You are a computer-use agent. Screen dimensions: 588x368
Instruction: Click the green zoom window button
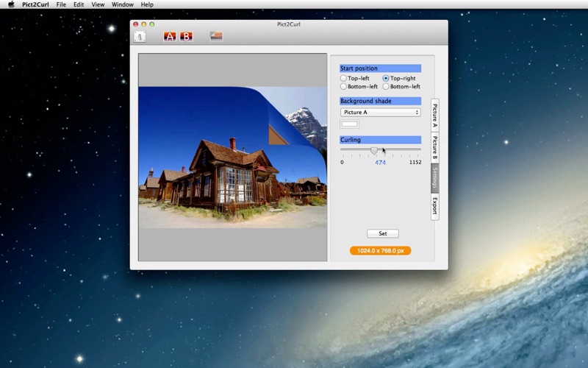pos(152,24)
